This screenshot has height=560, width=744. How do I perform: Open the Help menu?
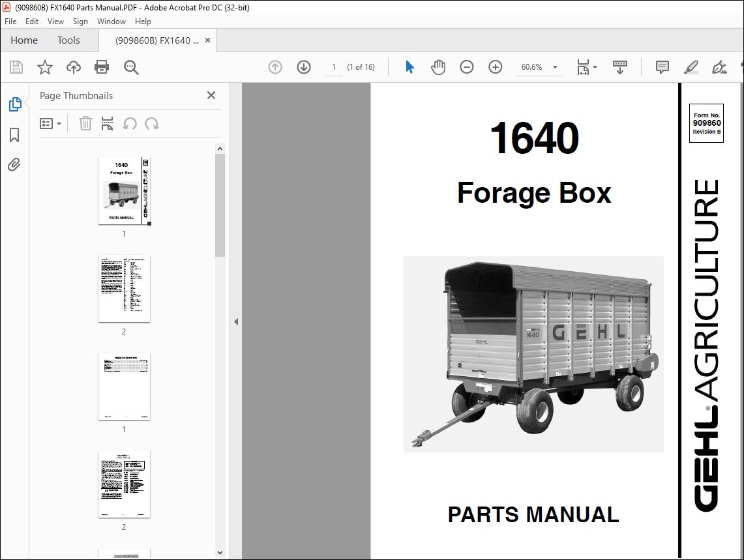(x=143, y=22)
